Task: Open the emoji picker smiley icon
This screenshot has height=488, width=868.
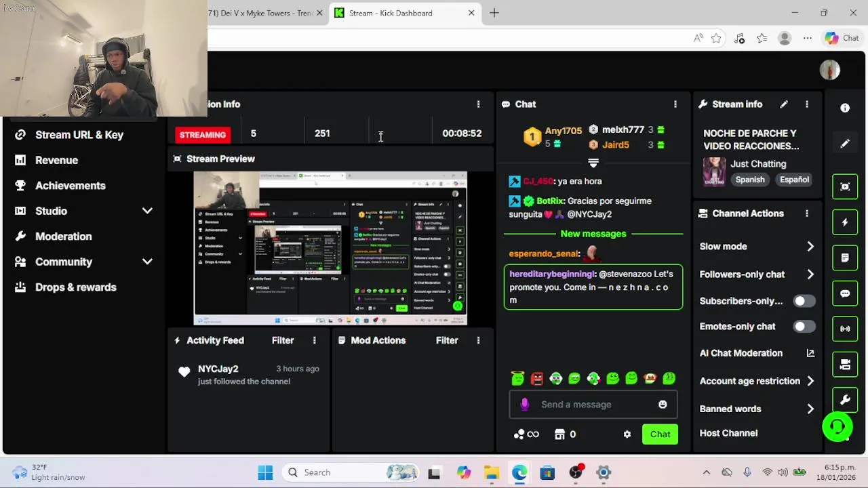Action: (x=663, y=405)
